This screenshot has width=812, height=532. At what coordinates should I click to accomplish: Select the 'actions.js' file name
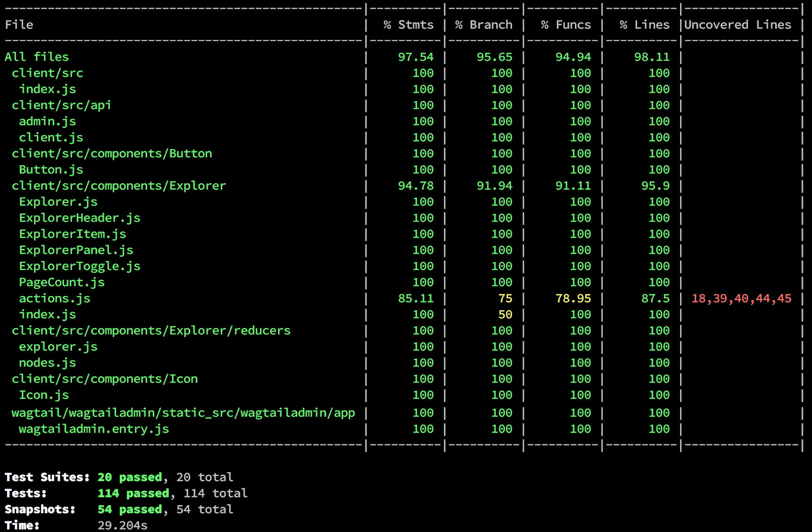[54, 298]
